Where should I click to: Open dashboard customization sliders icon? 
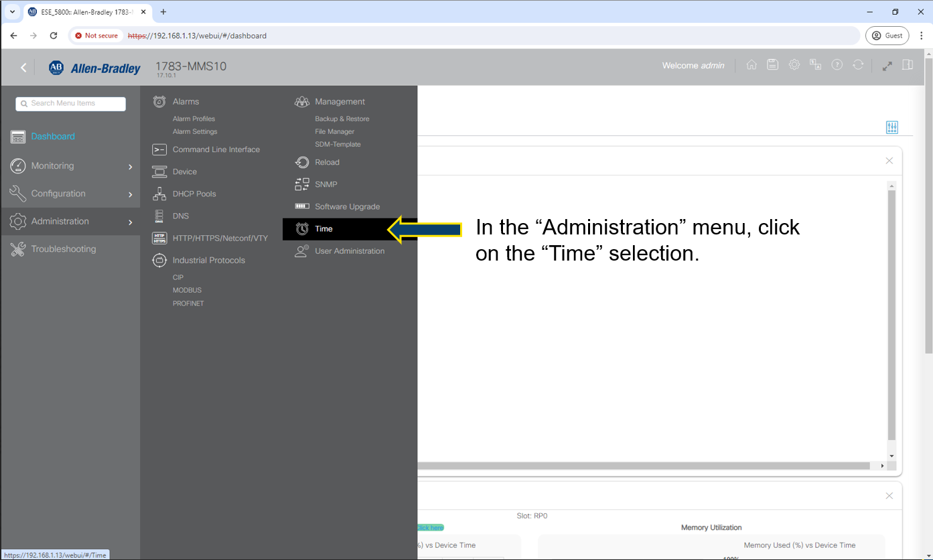[x=891, y=127]
